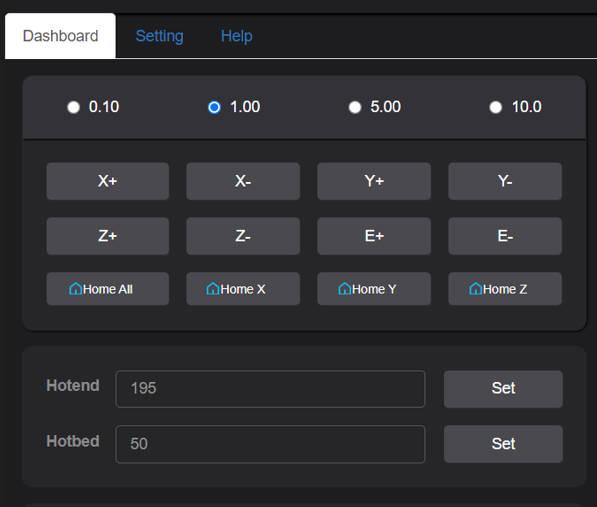The image size is (597, 507).
Task: Go to the Dashboard tab
Action: point(60,36)
